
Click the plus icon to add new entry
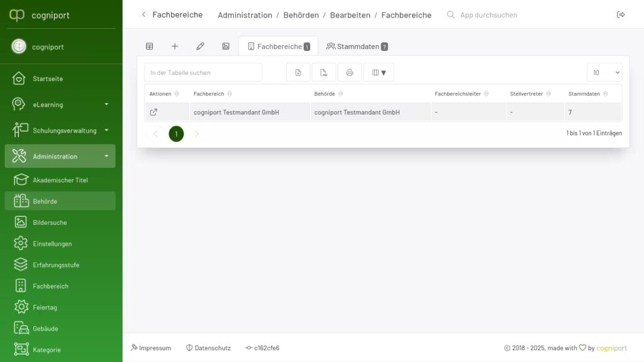pos(175,47)
